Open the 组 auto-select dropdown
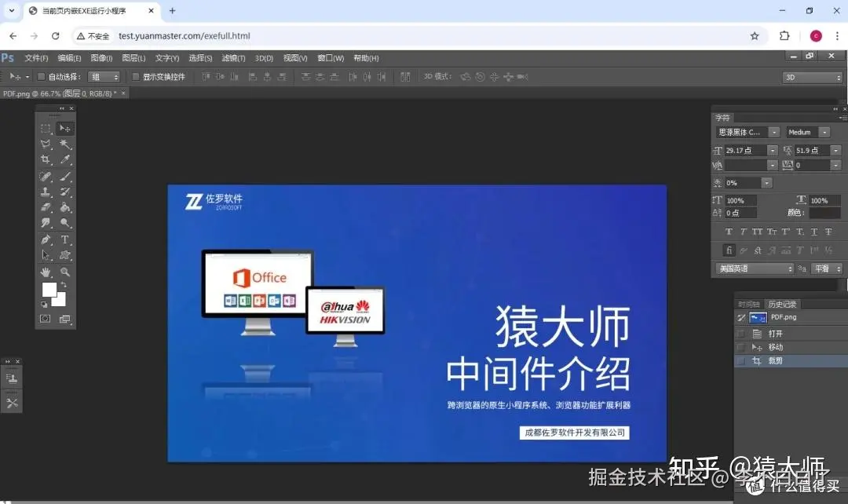The image size is (848, 504). tap(104, 77)
